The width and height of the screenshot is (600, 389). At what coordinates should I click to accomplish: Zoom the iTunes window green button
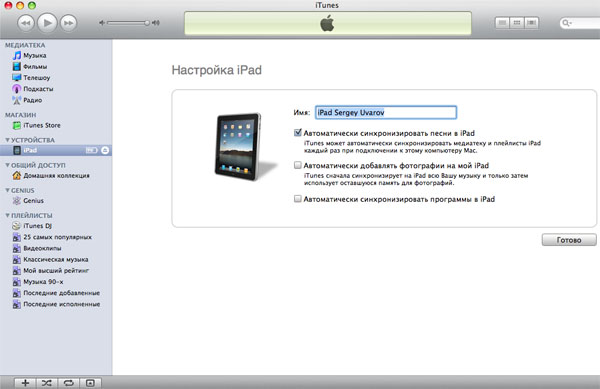pyautogui.click(x=32, y=5)
